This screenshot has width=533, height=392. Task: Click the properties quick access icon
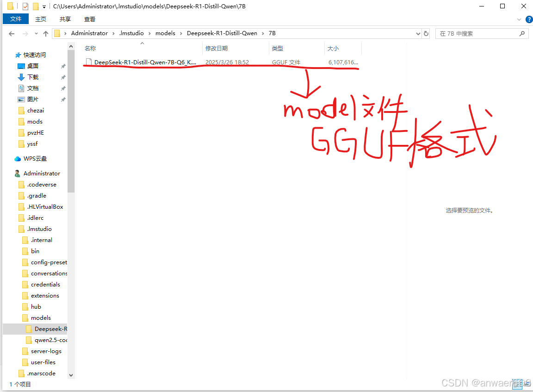coord(25,6)
